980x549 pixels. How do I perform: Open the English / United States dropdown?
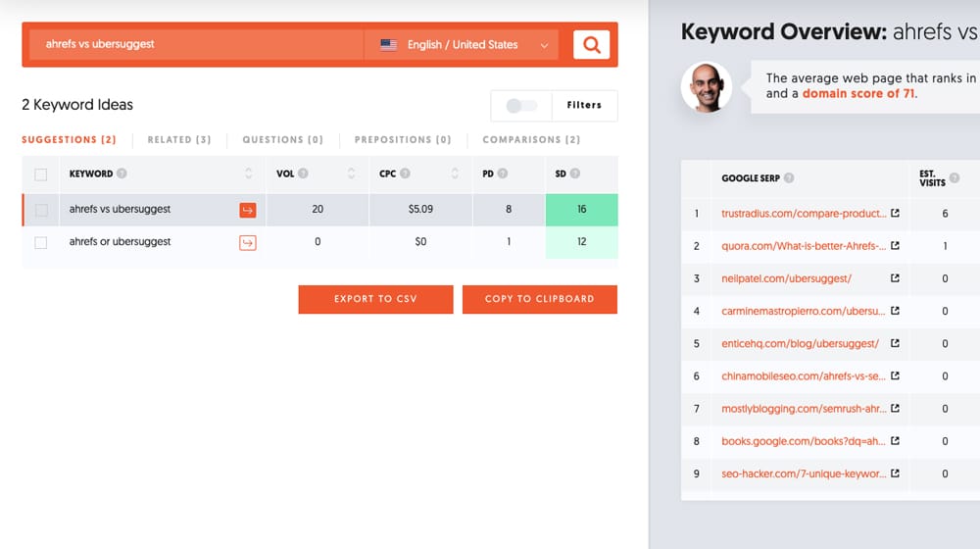pyautogui.click(x=462, y=45)
